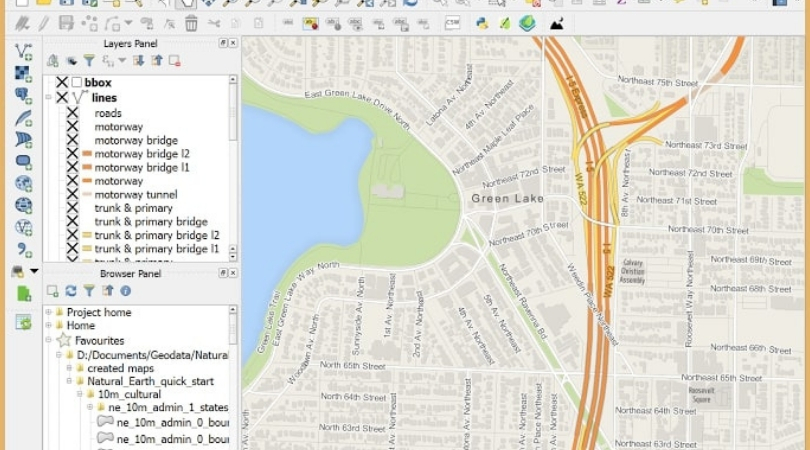The width and height of the screenshot is (810, 450).
Task: Collapse Natural_Earth_quick_start folder
Action: (69, 381)
